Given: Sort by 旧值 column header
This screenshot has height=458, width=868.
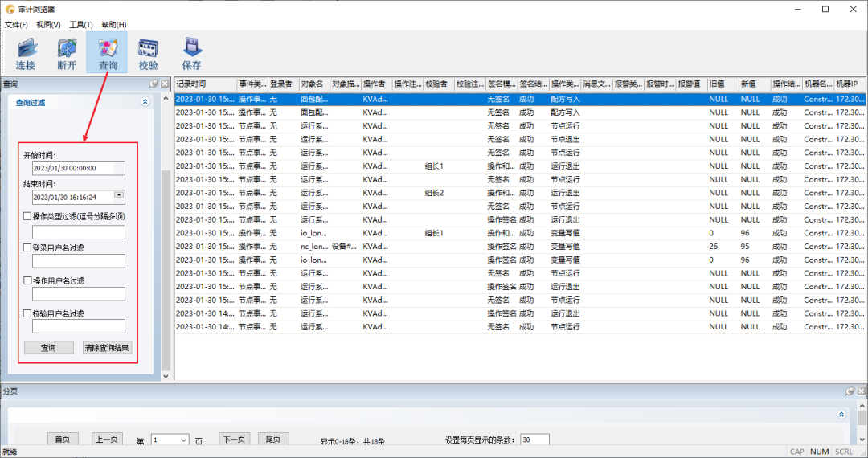Looking at the screenshot, I should (x=723, y=84).
